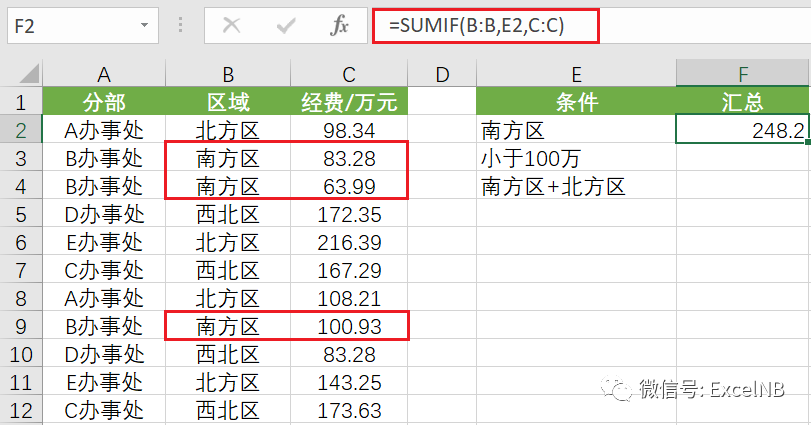Select 西北区 cell in row 10

[x=228, y=354]
